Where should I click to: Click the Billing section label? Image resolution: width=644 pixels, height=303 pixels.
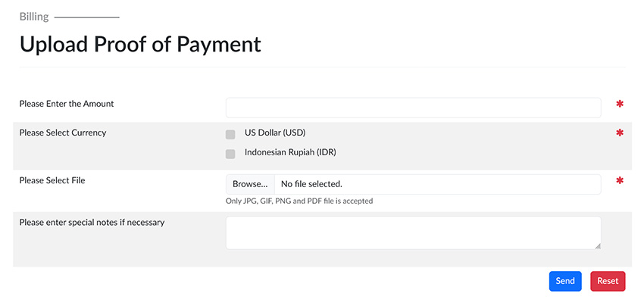click(x=33, y=16)
